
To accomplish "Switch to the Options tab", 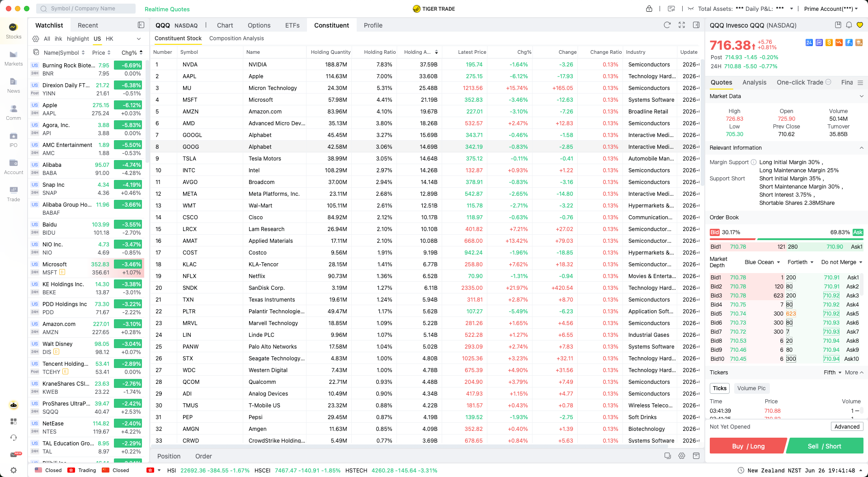I will click(x=259, y=25).
